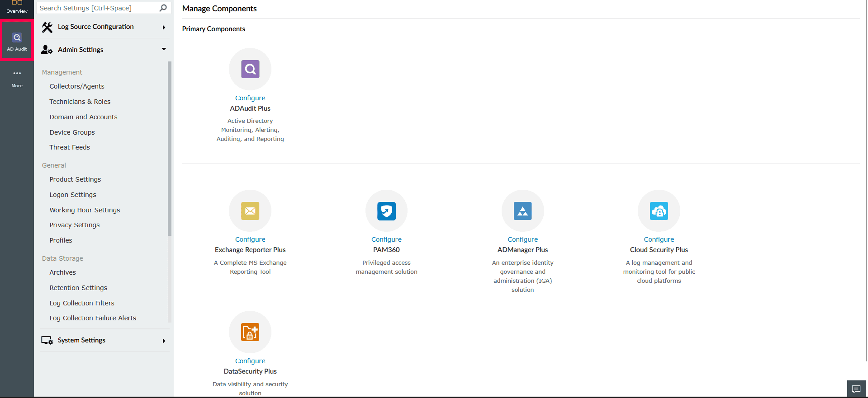Open Device Groups
This screenshot has width=868, height=398.
[72, 132]
